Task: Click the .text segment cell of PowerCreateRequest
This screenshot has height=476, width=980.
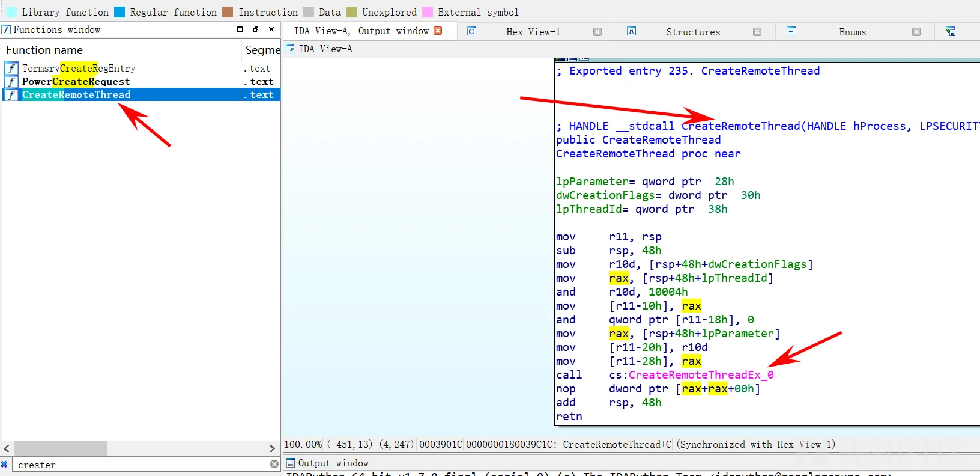Action: [x=259, y=81]
